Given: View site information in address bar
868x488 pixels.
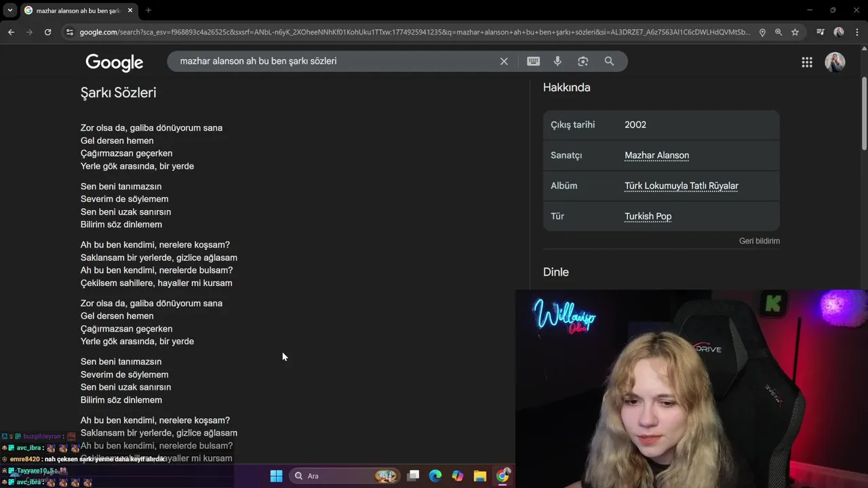Looking at the screenshot, I should click(68, 32).
